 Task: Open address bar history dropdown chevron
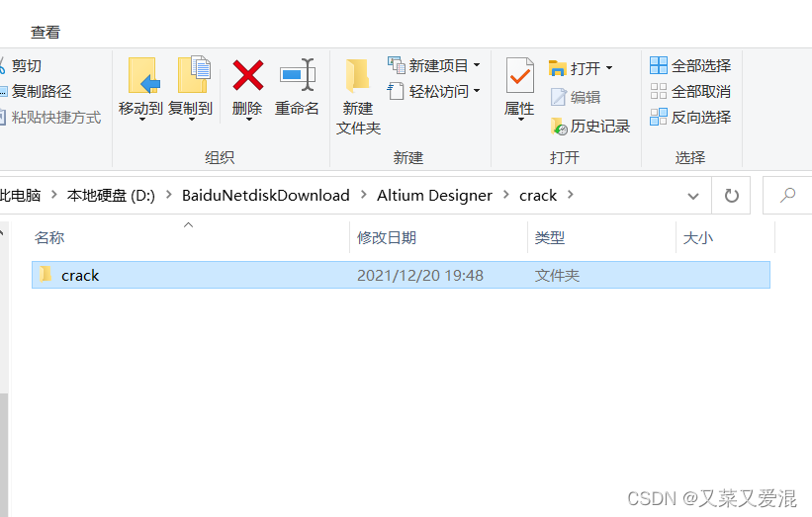coord(693,196)
